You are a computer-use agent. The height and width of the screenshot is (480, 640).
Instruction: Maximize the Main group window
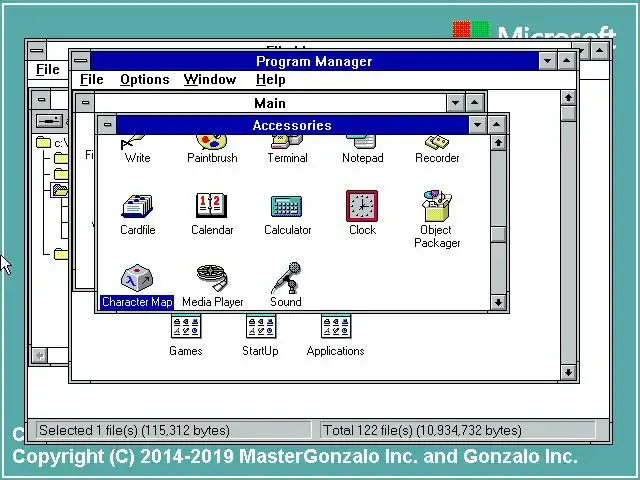point(474,103)
